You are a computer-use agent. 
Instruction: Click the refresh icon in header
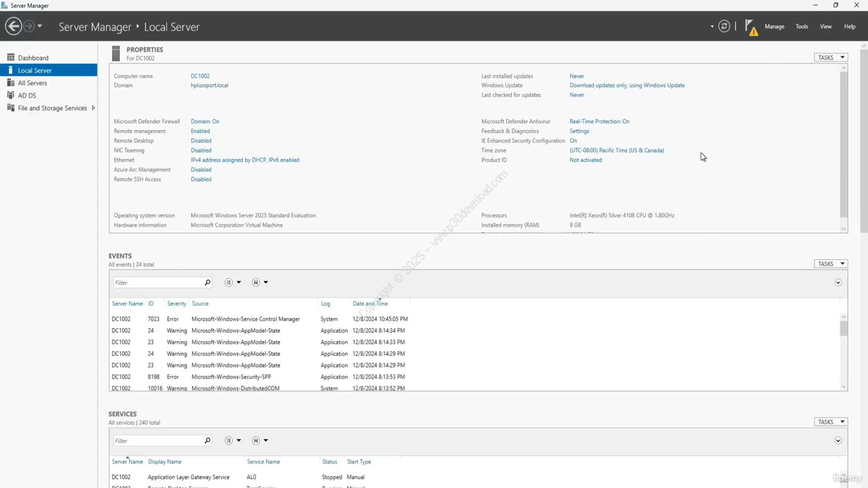pyautogui.click(x=724, y=26)
